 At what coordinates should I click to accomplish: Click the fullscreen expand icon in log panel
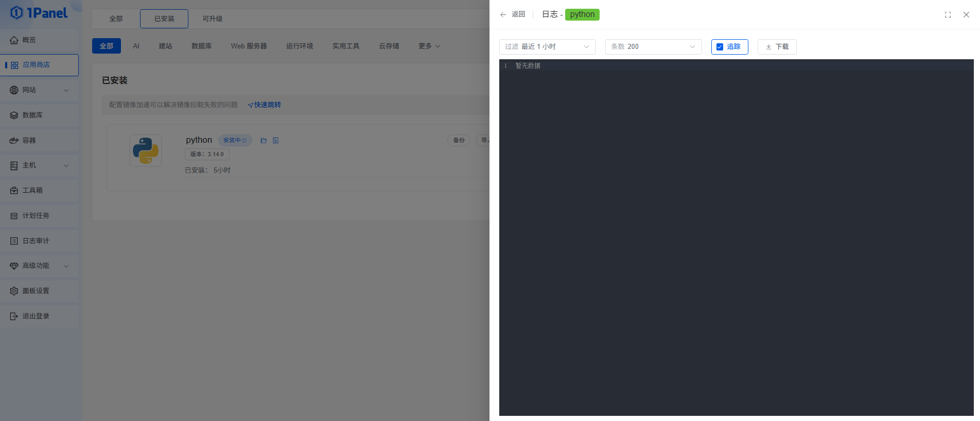coord(948,15)
